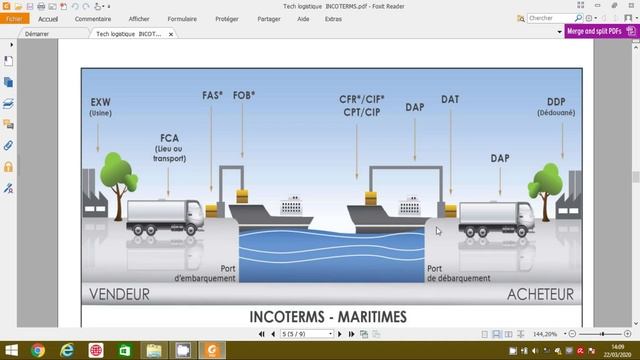Open the Partager ribbon tab
This screenshot has width=640, height=360.
click(269, 19)
